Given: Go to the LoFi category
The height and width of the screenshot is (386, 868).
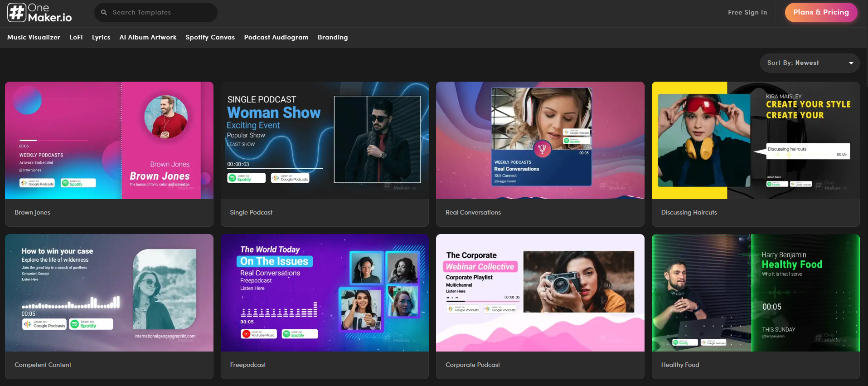Looking at the screenshot, I should (x=76, y=38).
